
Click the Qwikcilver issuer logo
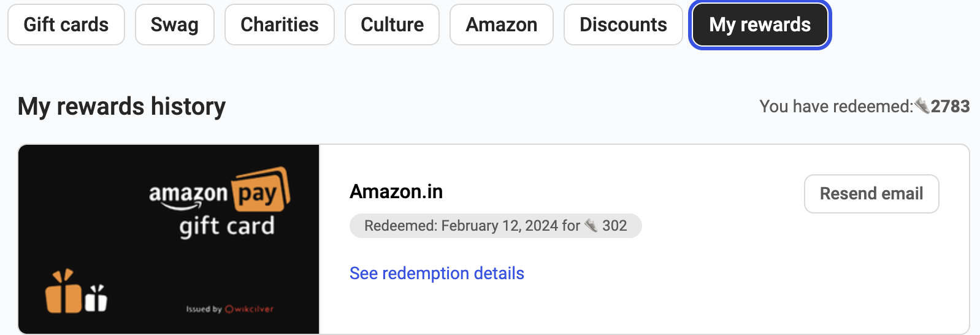[x=249, y=309]
